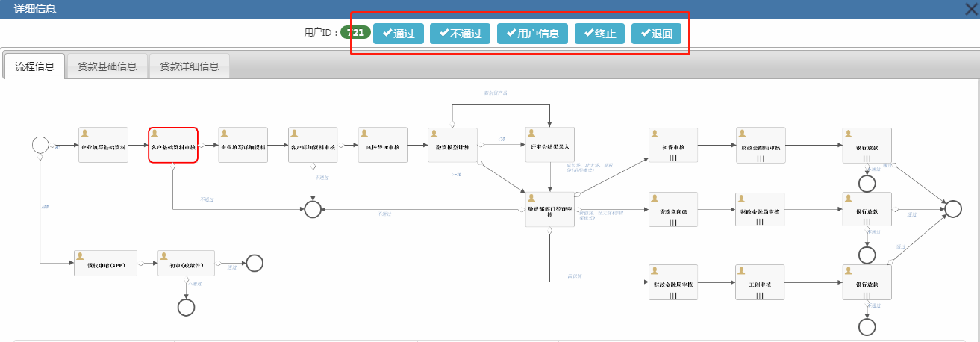
Task: Click end circle below 客户详细资料审核 node
Action: pyautogui.click(x=313, y=210)
